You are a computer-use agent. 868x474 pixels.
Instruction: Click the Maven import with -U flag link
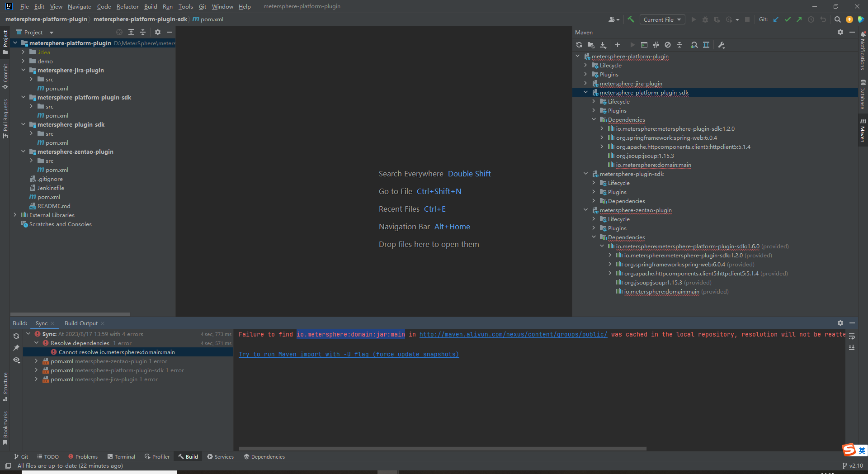[x=349, y=354]
